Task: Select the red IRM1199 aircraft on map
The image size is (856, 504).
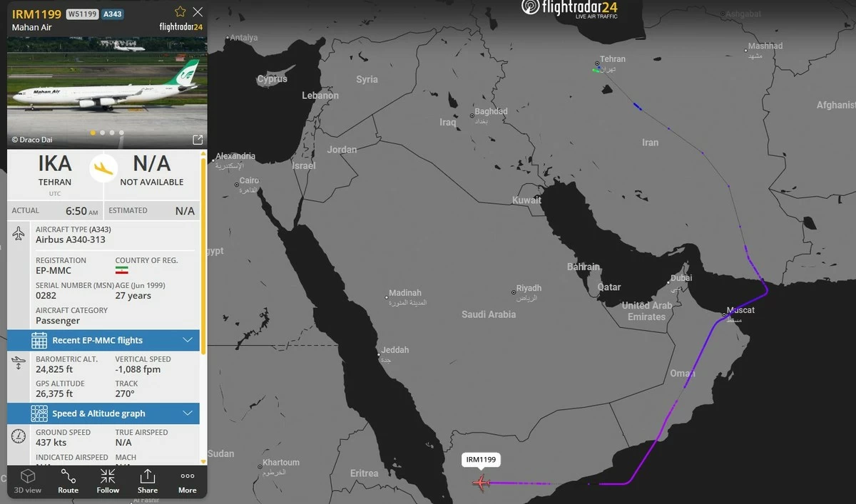Action: 481,483
